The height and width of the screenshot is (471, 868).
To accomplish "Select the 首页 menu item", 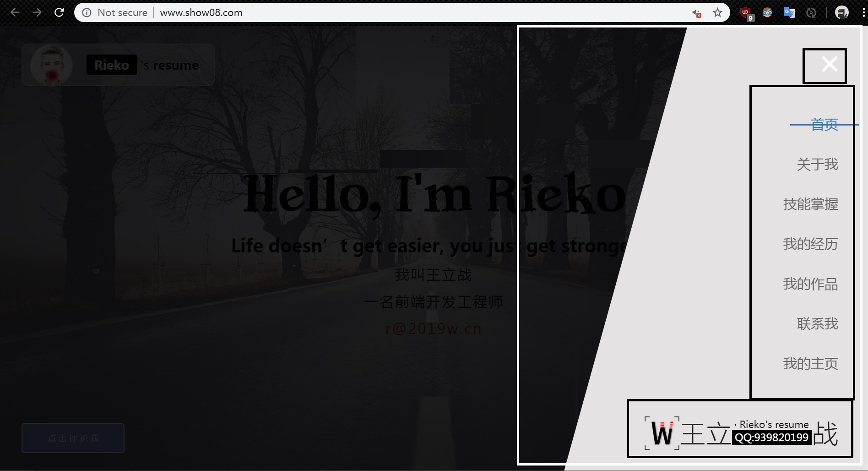I will [x=825, y=125].
